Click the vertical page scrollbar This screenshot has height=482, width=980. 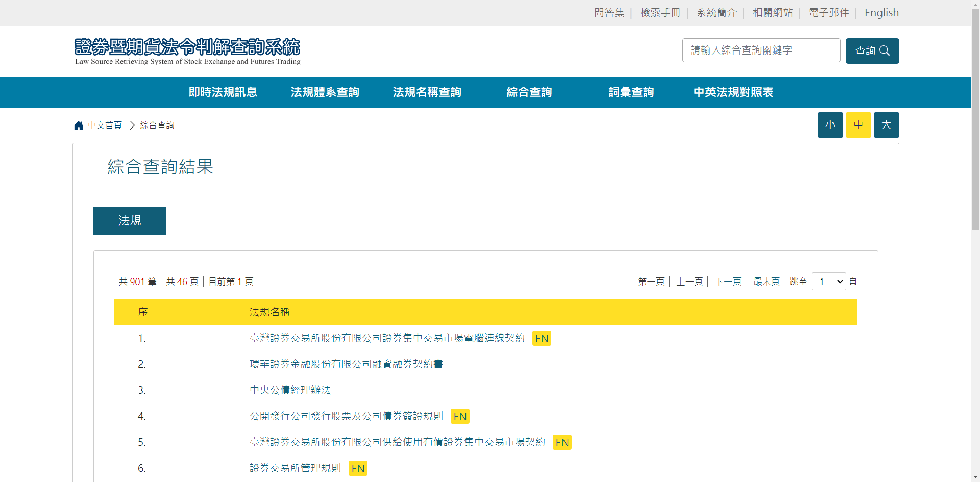975,119
